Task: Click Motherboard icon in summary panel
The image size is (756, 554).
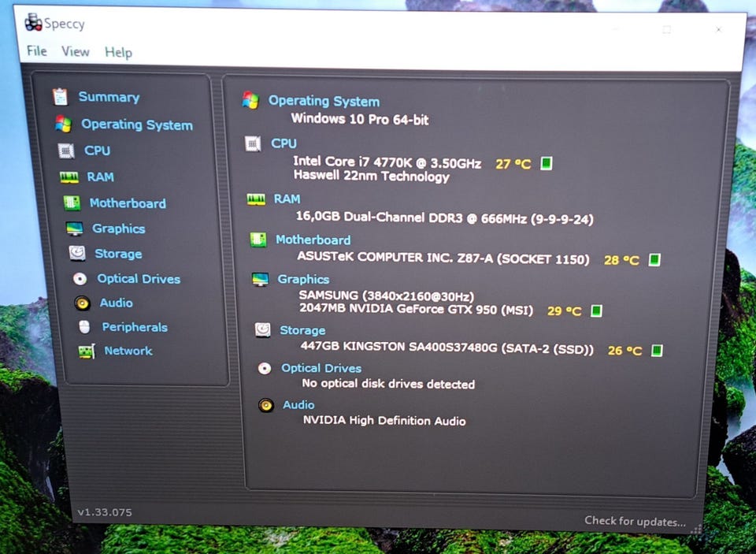Action: coord(258,240)
